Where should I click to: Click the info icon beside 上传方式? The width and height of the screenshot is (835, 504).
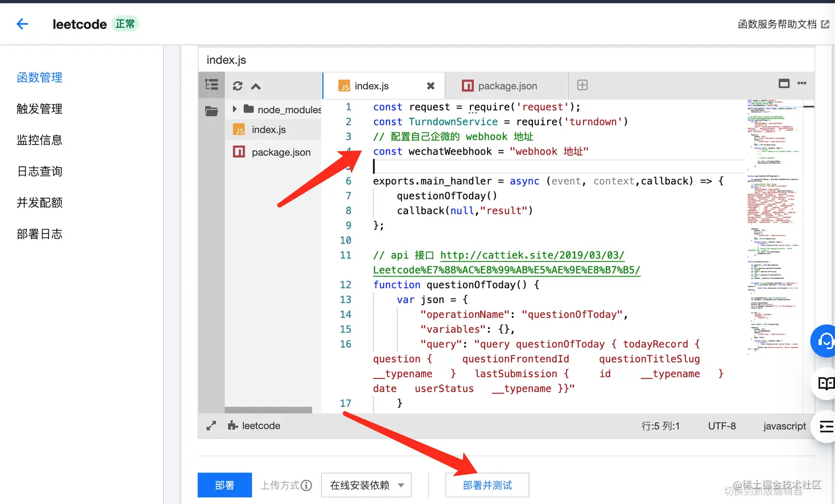(x=306, y=485)
